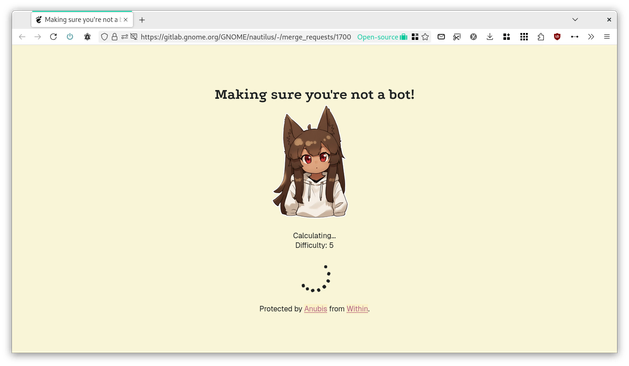The height and width of the screenshot is (366, 629).
Task: Click the dumbbell-shaped toolbar icon
Action: pos(574,37)
